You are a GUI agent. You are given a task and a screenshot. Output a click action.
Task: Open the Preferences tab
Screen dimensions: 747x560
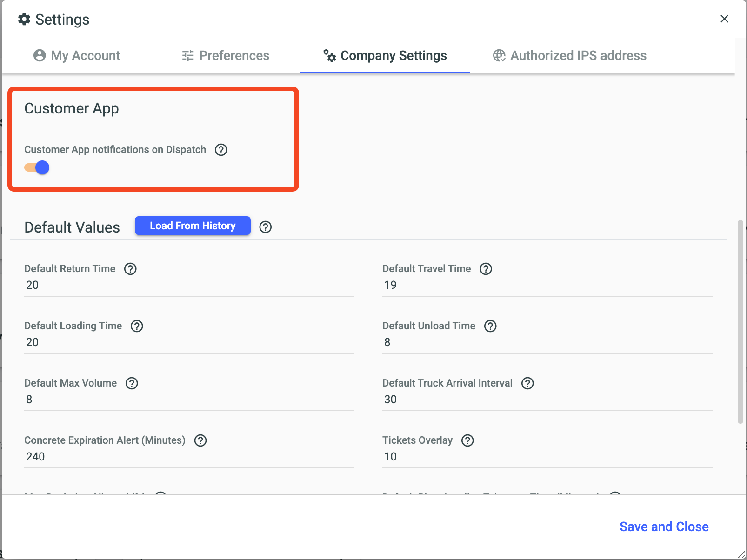point(226,56)
